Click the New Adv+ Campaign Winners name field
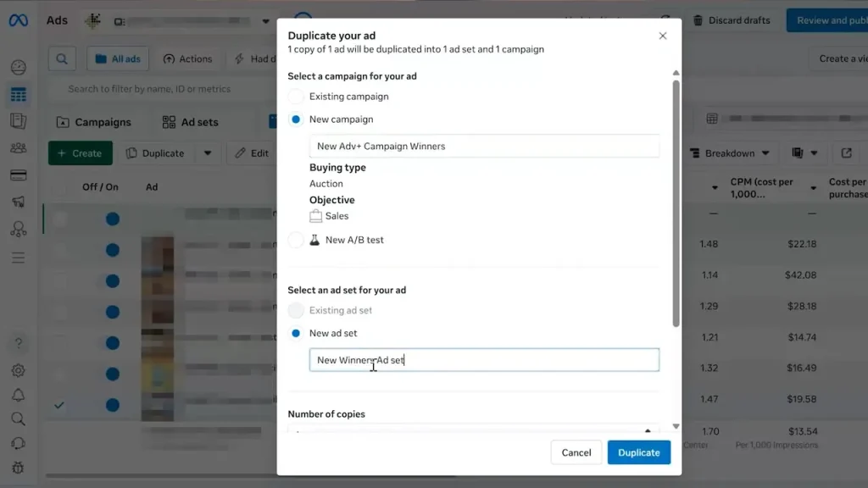868x488 pixels. point(484,146)
